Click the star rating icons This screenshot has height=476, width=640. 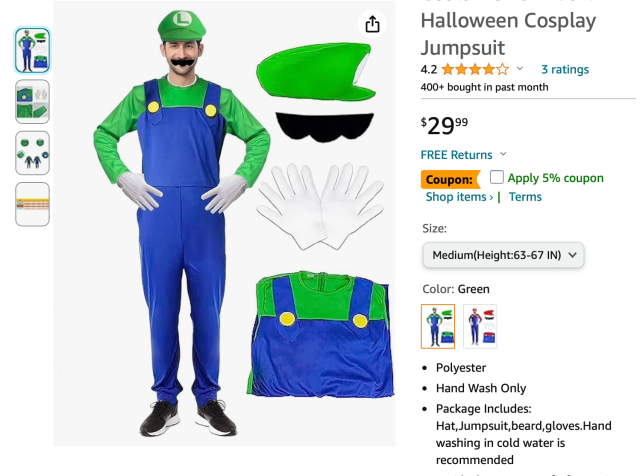[x=475, y=70]
